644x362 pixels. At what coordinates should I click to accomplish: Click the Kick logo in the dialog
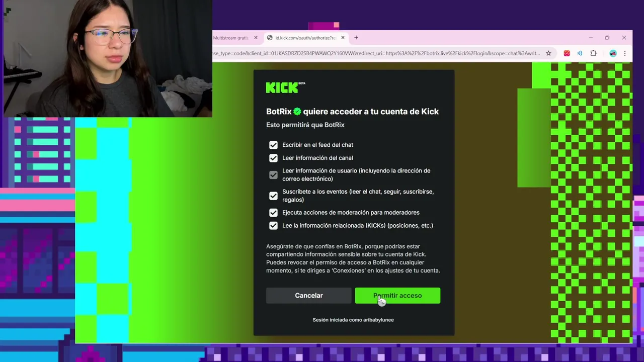(285, 87)
